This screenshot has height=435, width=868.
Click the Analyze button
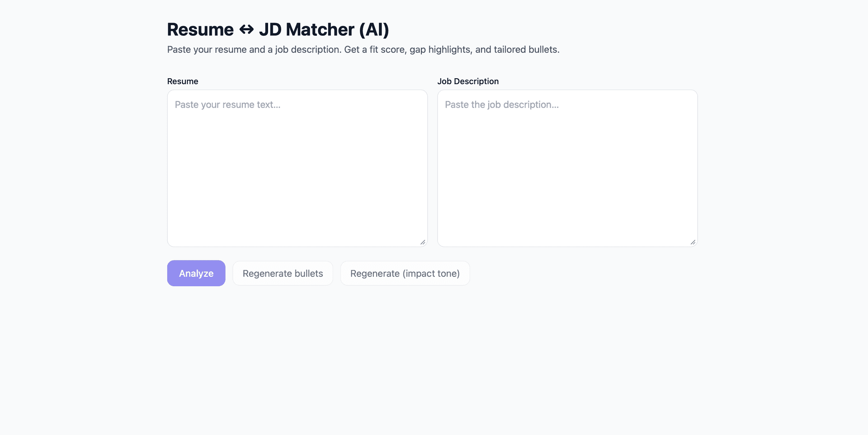(196, 273)
